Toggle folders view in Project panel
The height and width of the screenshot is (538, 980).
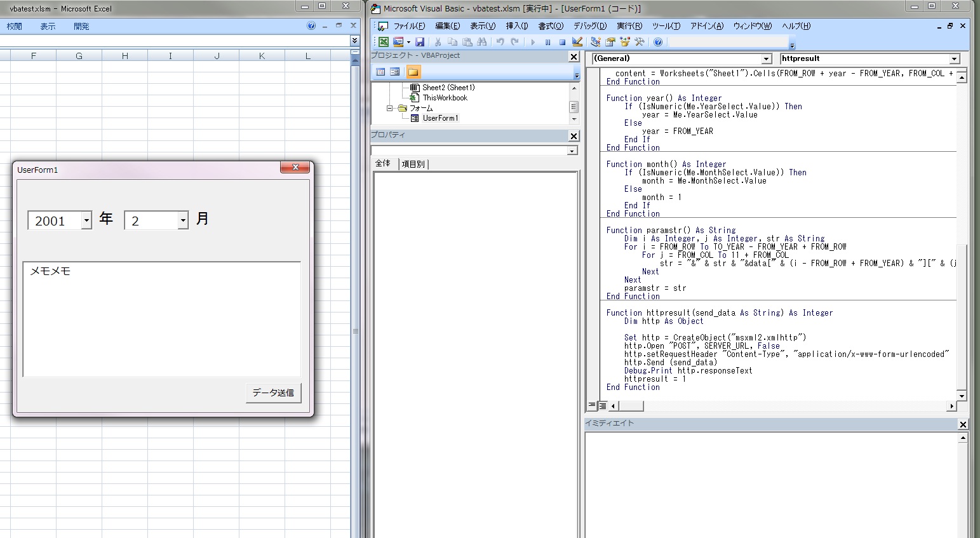click(413, 72)
